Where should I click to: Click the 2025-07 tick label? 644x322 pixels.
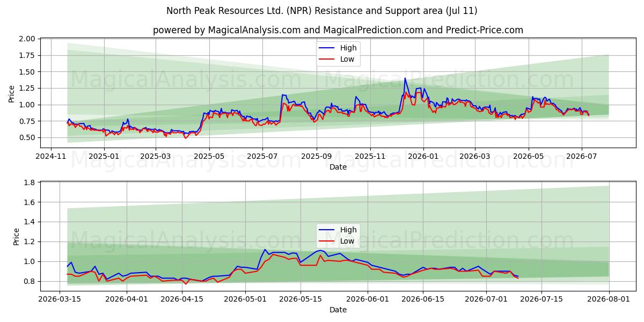(x=262, y=156)
